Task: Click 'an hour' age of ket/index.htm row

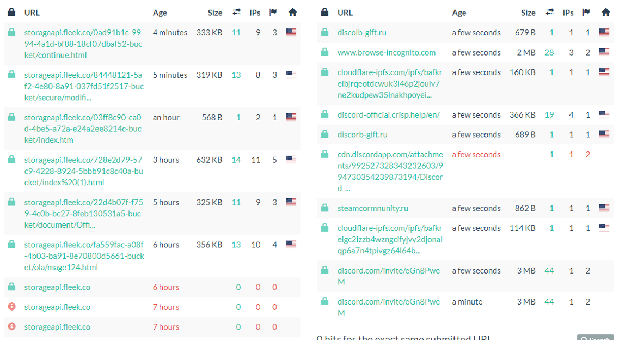Action: 166,118
